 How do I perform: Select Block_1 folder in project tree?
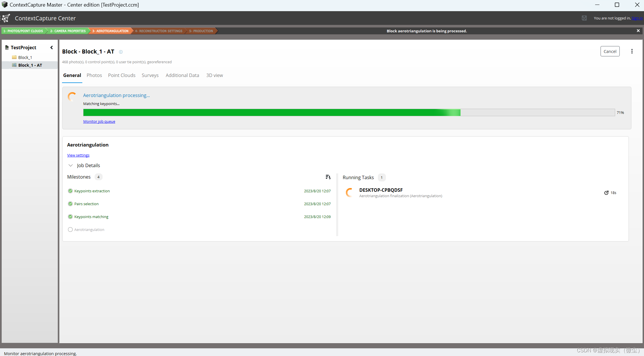point(25,58)
